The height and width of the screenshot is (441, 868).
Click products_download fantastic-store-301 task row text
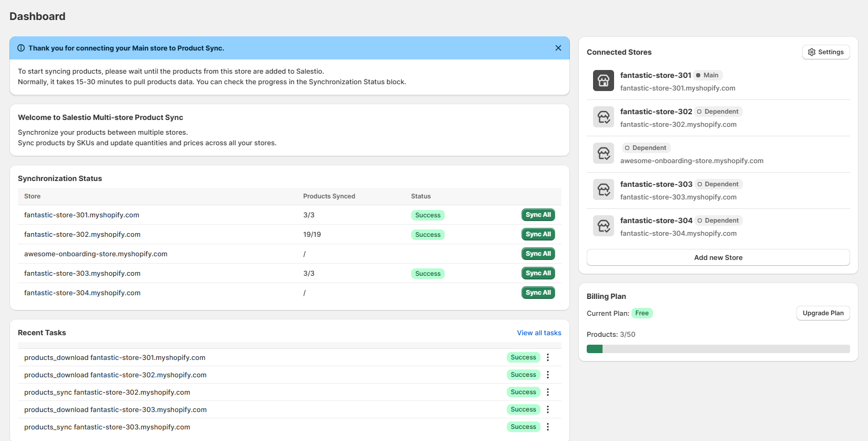point(115,357)
